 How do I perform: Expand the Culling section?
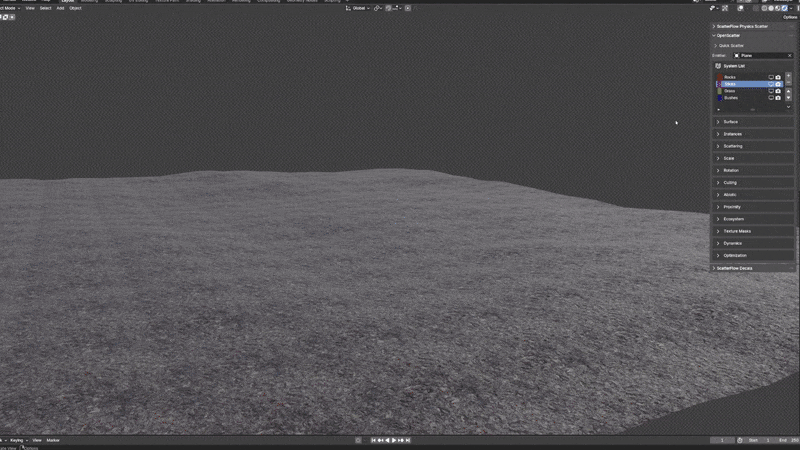(x=753, y=183)
